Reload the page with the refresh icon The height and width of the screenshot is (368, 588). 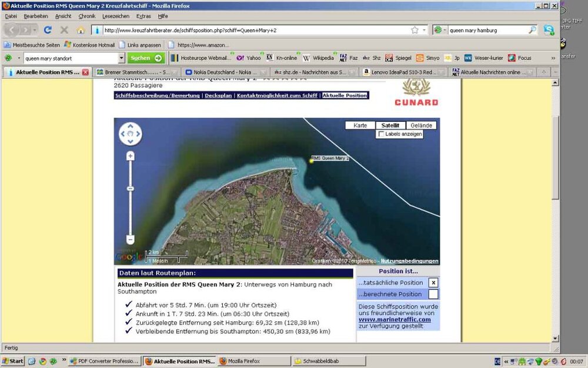pos(48,30)
